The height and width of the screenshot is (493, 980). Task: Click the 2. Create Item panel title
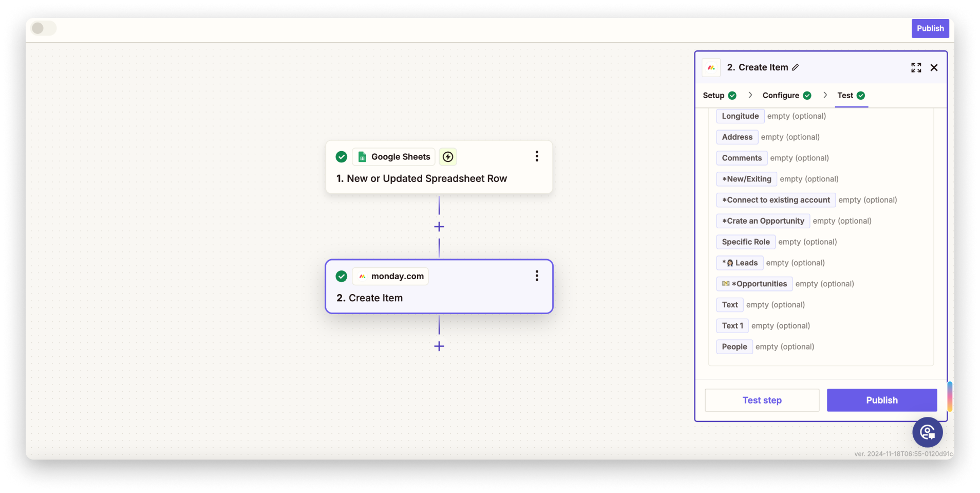[x=757, y=67]
